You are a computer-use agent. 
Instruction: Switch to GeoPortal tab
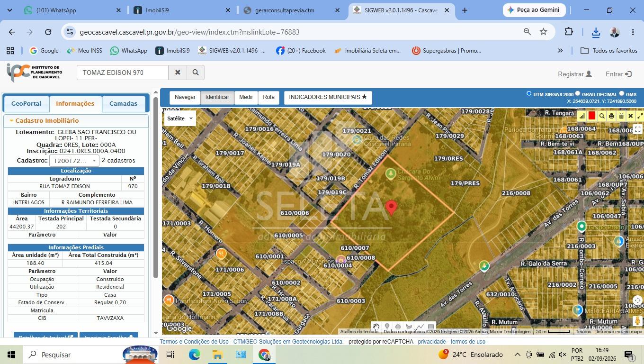click(26, 103)
